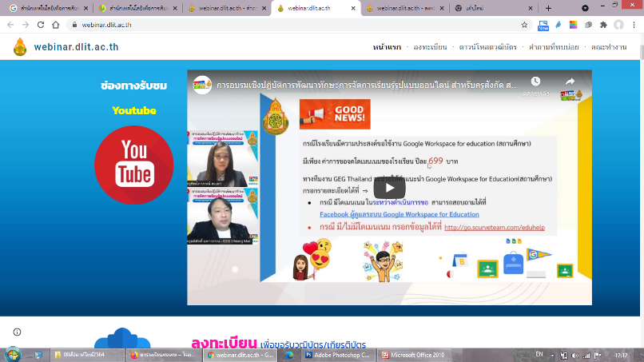Click the video title text

click(x=367, y=85)
